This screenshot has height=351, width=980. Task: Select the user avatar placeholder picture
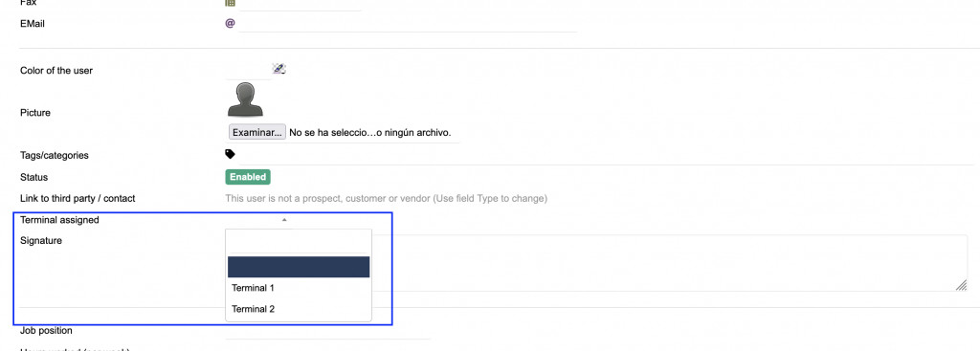245,99
